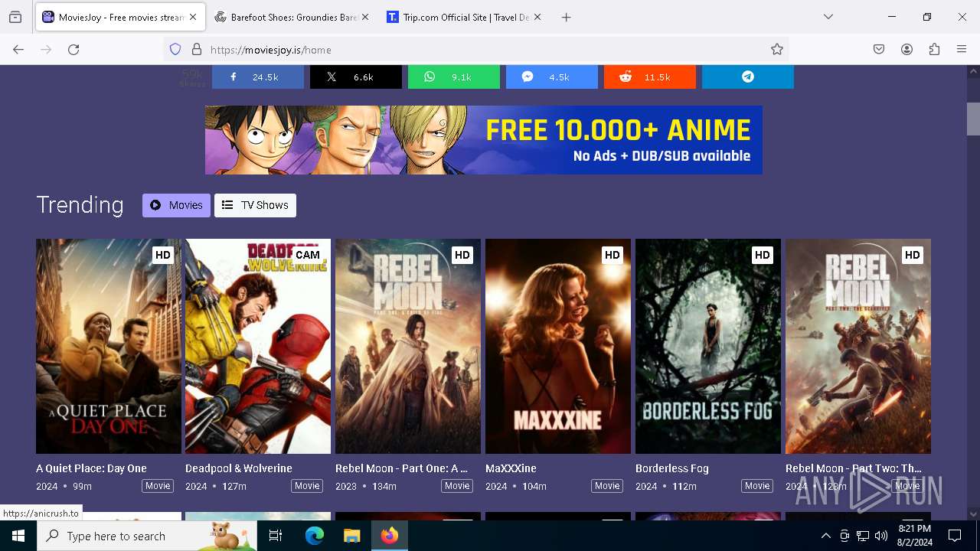The height and width of the screenshot is (551, 980).
Task: Switch to the Trip.com Official Site tab
Action: pos(464,17)
